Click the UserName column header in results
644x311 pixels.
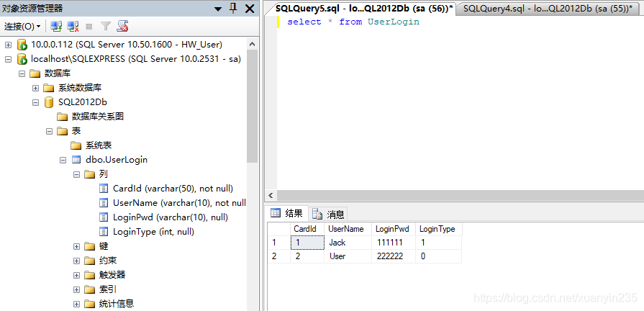tap(348, 229)
